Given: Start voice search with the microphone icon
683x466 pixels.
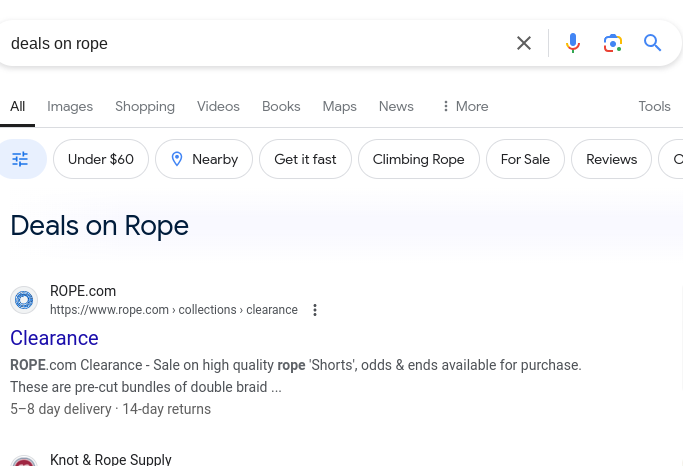Looking at the screenshot, I should (x=573, y=43).
